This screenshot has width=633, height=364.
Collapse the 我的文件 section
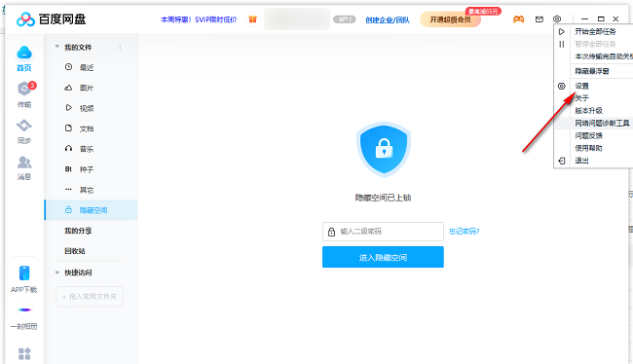tap(56, 47)
